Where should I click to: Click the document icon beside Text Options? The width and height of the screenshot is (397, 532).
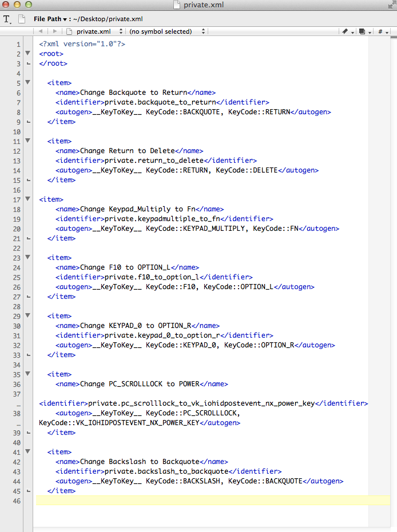(x=22, y=19)
